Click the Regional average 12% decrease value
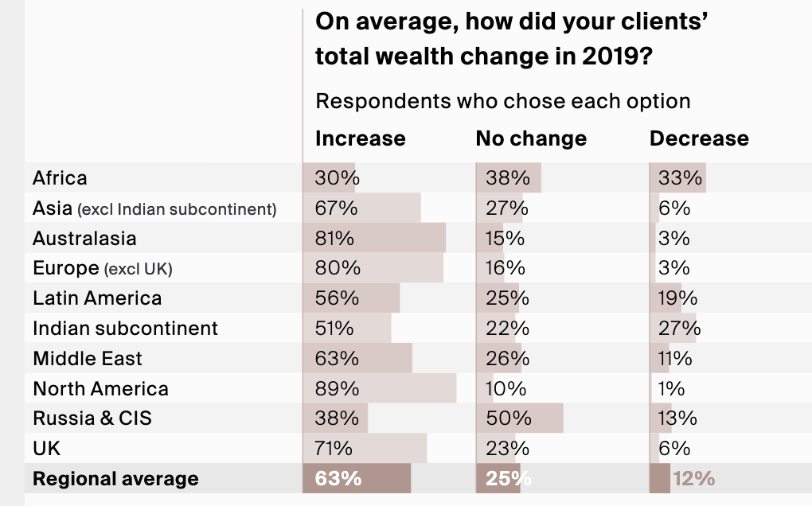Viewport: 812px width, 506px height. (694, 479)
